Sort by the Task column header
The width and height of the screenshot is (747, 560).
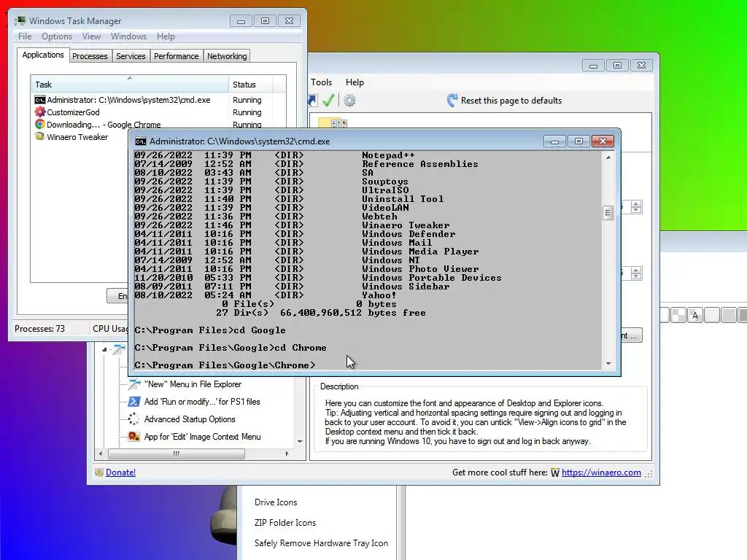130,85
